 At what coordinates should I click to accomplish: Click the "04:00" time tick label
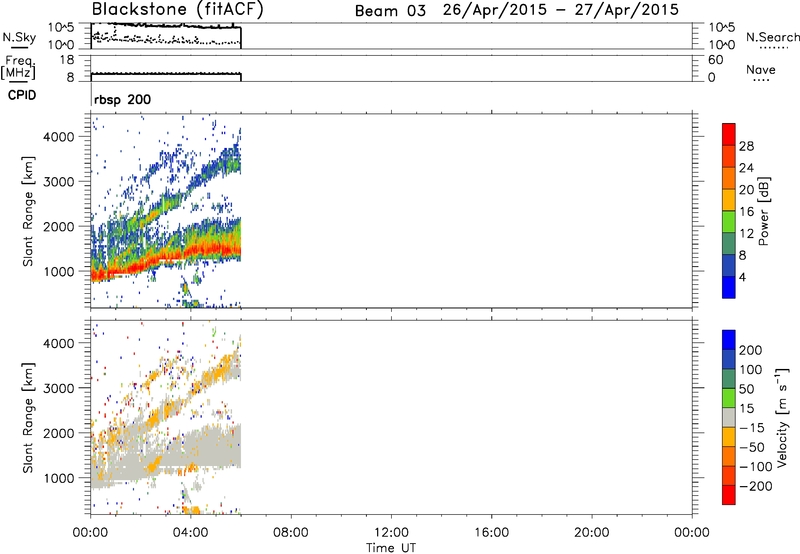click(191, 533)
